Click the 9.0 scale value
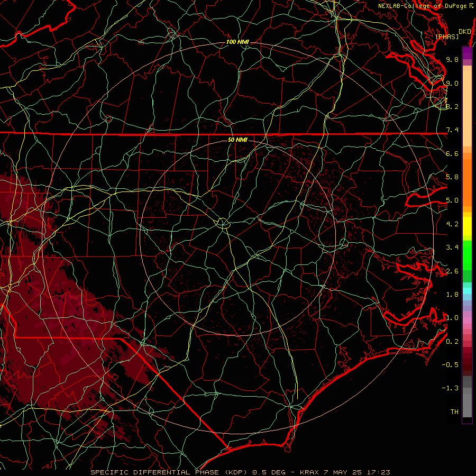476x476 pixels. (x=452, y=83)
